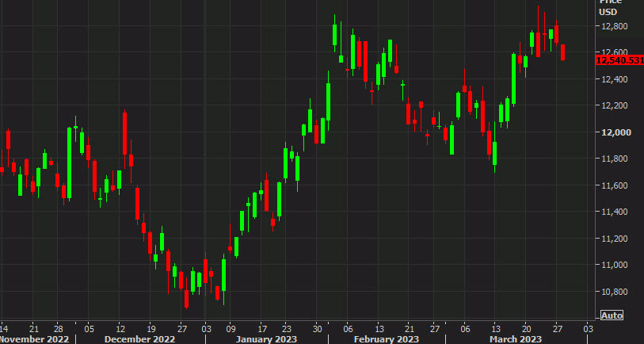The height and width of the screenshot is (344, 644).
Task: Click the 11,400 price axis label
Action: point(615,212)
